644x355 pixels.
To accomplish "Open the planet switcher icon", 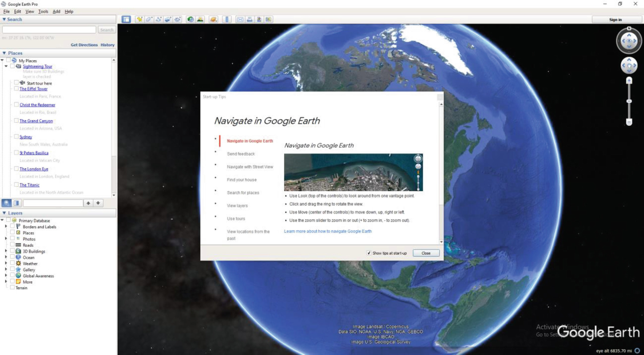I will click(x=213, y=19).
